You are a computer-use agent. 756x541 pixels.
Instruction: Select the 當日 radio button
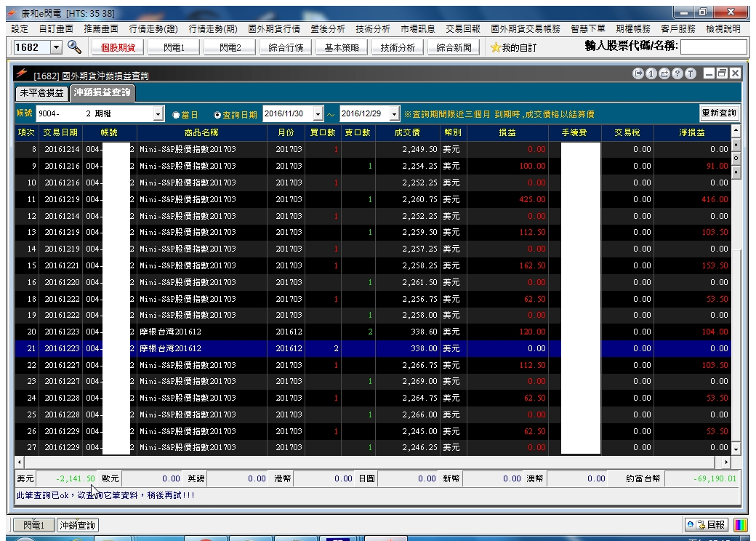tap(176, 115)
